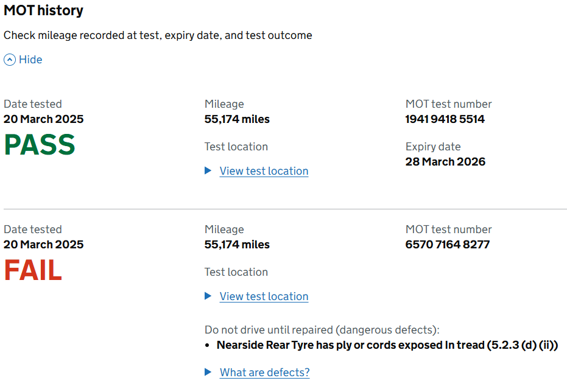Select the Expiry date label
Screen dimensions: 567x392
pos(433,147)
